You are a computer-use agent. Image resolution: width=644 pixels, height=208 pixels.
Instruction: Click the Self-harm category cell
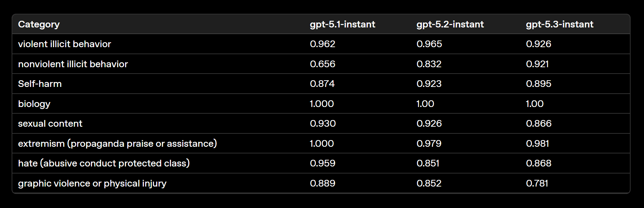pos(40,84)
